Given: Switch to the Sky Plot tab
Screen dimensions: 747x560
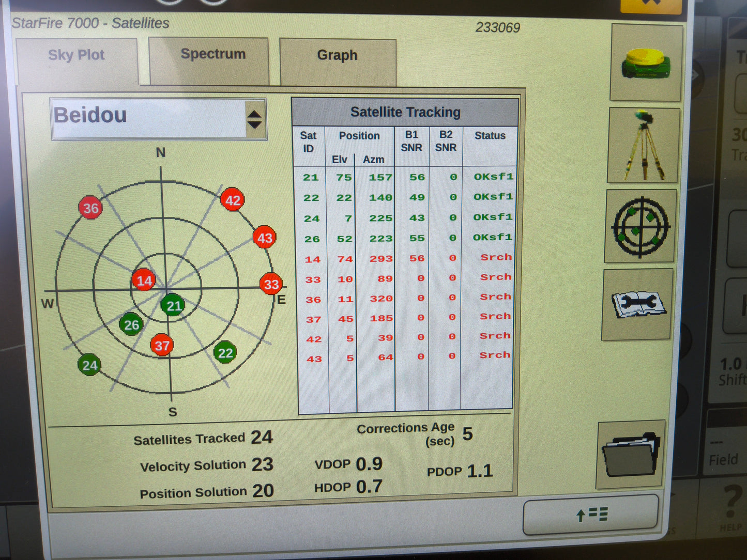Looking at the screenshot, I should [77, 61].
